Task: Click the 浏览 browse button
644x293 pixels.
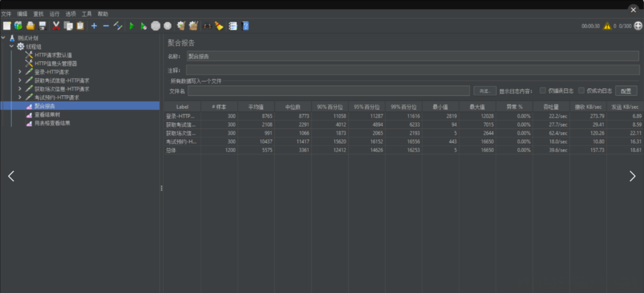Action: (485, 91)
